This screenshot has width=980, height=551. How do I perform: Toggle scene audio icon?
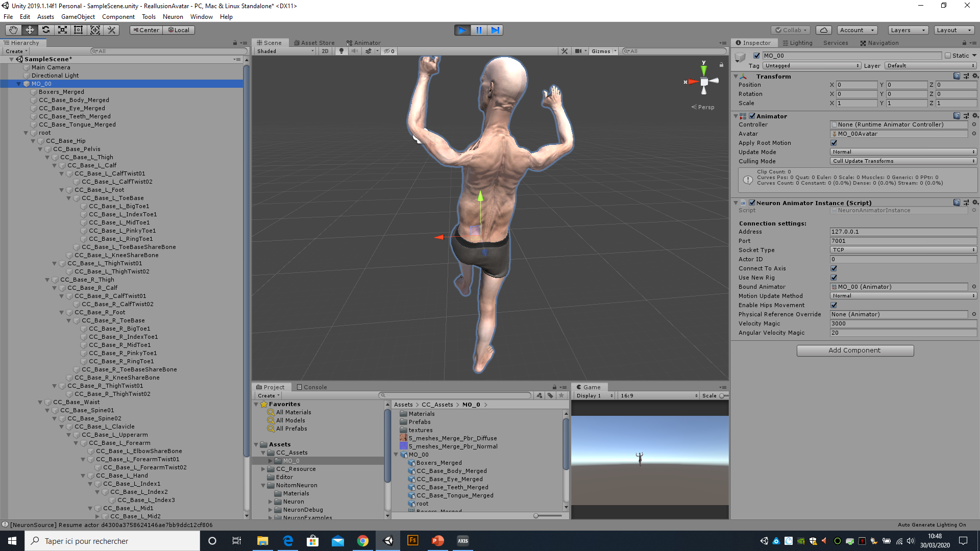(355, 51)
